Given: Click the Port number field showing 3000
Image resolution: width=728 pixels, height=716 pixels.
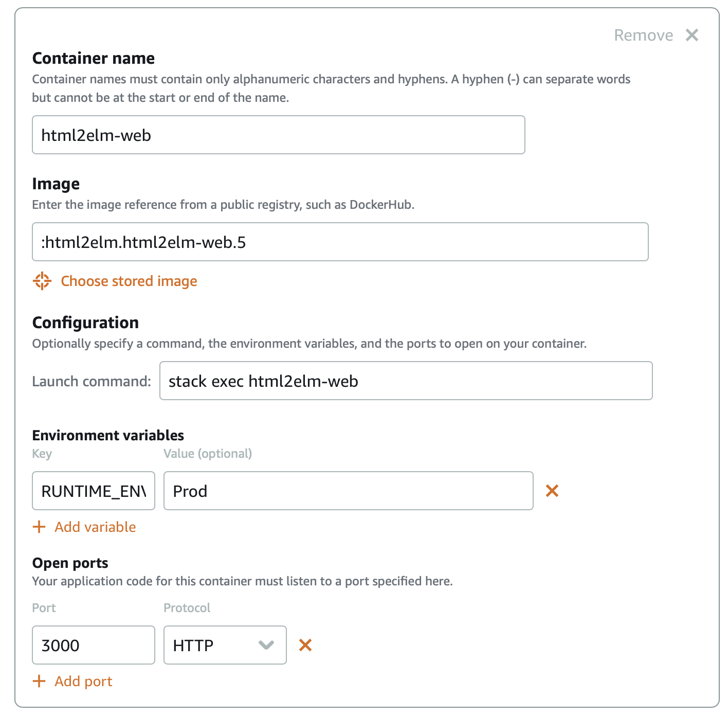Looking at the screenshot, I should [94, 645].
